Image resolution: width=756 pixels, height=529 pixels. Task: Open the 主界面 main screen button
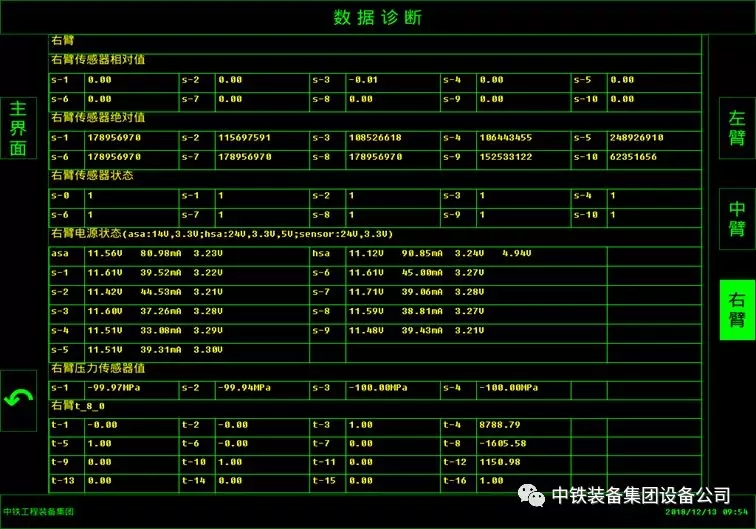point(18,128)
